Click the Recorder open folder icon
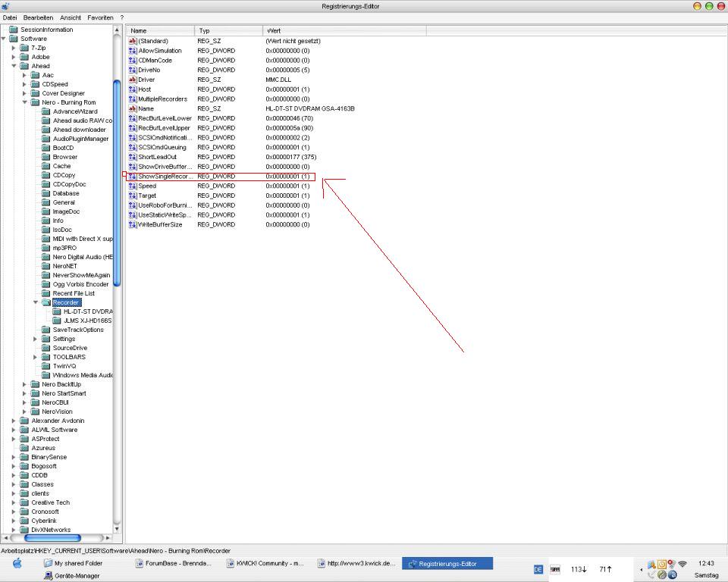 point(46,302)
